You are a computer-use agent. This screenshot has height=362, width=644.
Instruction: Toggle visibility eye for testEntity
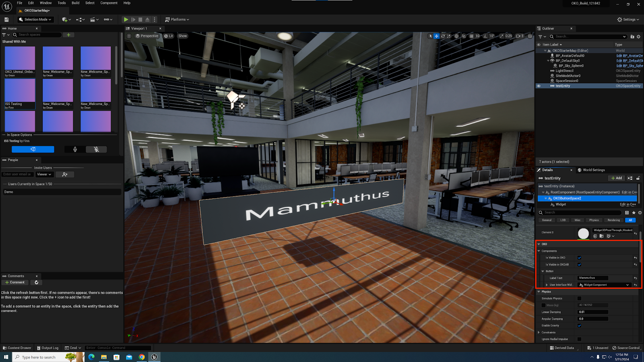pyautogui.click(x=539, y=86)
